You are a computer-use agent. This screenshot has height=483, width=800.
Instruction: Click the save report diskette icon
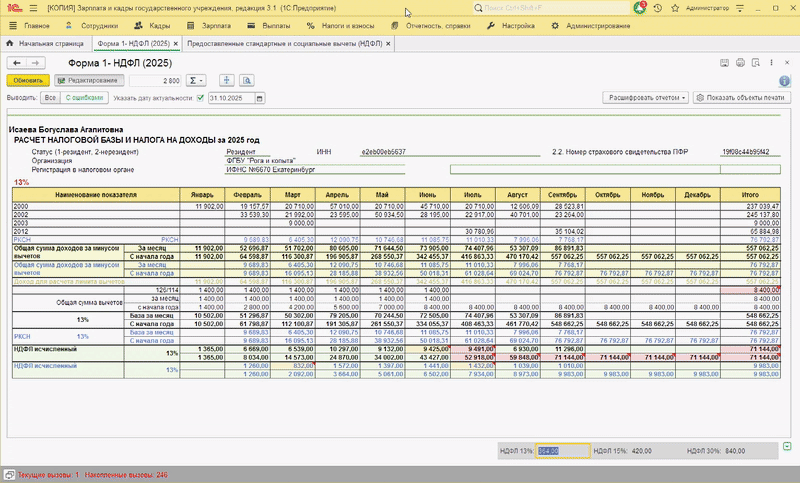724,63
